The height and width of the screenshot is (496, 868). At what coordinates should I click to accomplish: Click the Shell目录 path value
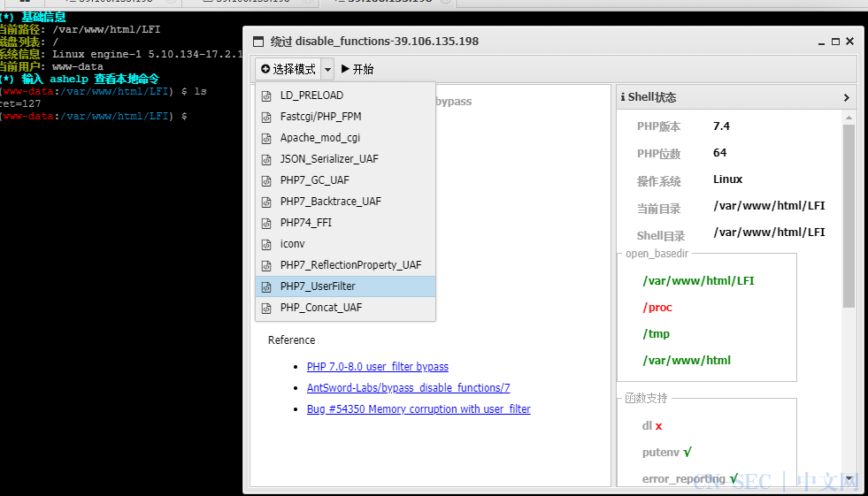point(769,233)
